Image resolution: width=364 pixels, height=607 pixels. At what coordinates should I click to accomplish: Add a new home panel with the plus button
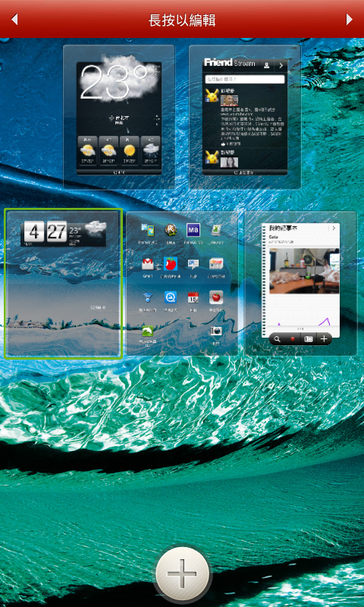tap(182, 574)
